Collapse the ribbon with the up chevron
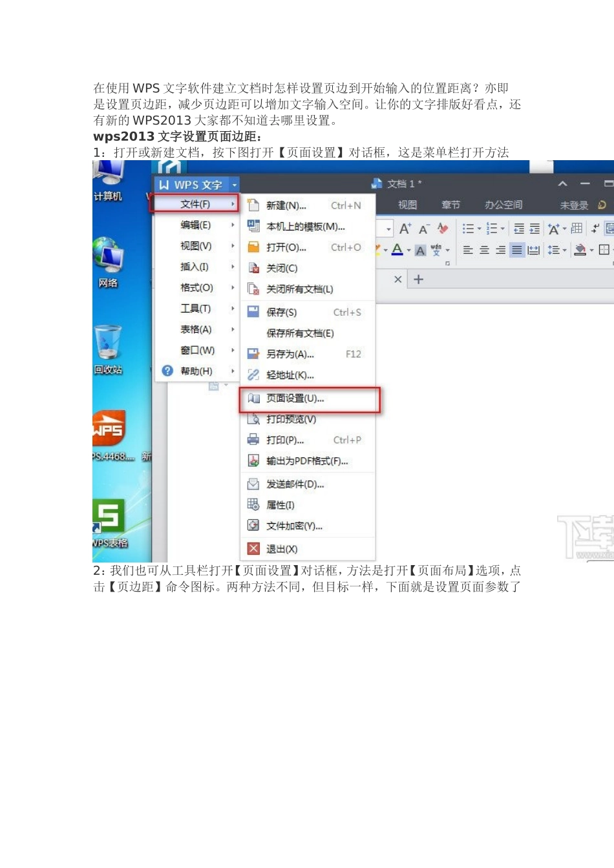Image resolution: width=614 pixels, height=868 pixels. point(563,184)
